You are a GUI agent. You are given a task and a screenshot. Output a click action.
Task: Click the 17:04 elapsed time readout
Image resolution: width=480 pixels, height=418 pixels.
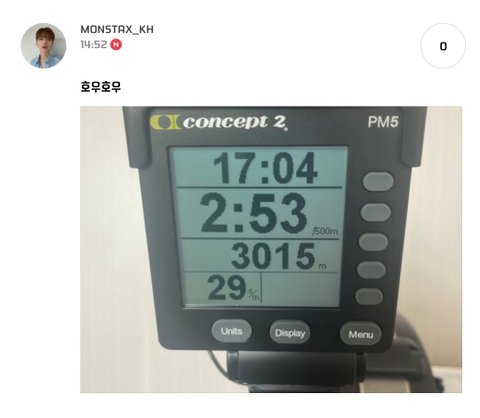click(265, 168)
